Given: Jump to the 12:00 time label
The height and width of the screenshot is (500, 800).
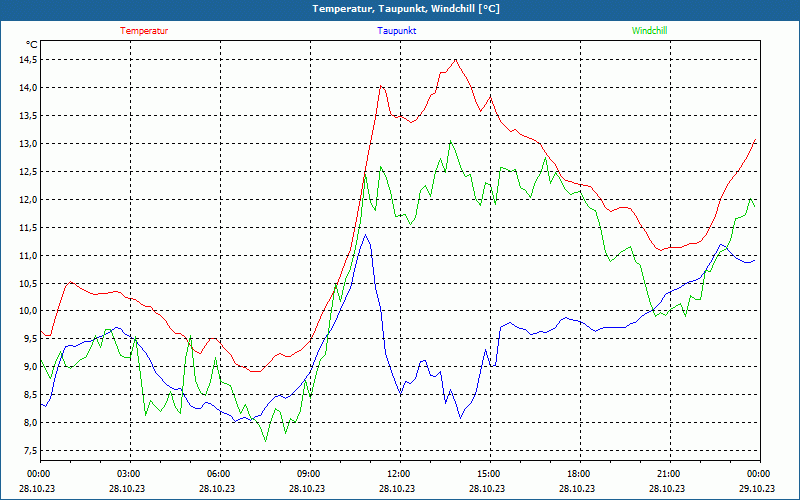Looking at the screenshot, I should [x=398, y=474].
